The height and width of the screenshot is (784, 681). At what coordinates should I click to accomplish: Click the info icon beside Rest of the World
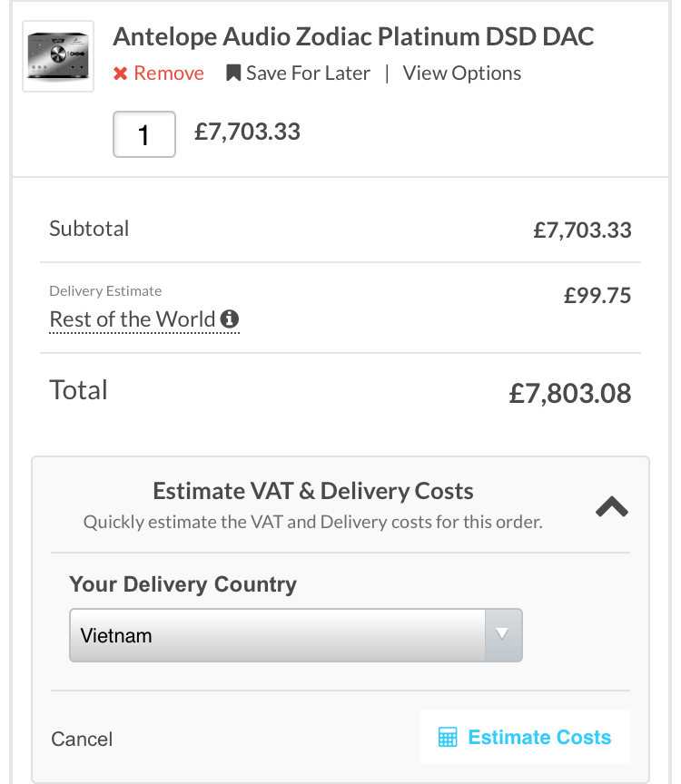tap(230, 318)
